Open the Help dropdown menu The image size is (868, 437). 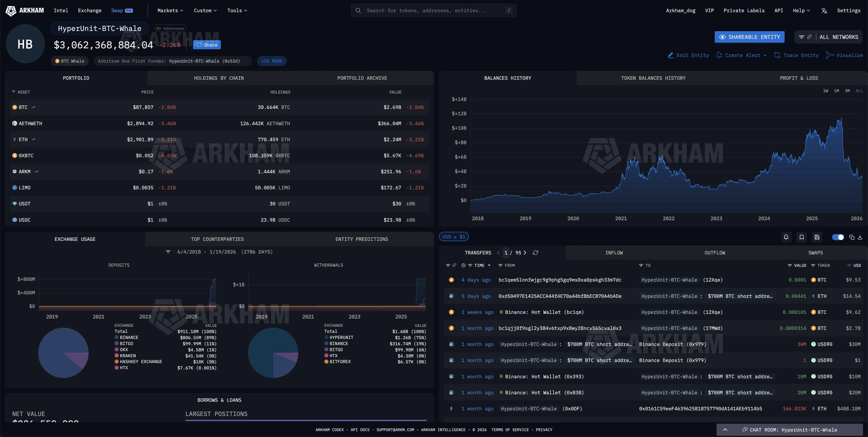click(x=801, y=10)
